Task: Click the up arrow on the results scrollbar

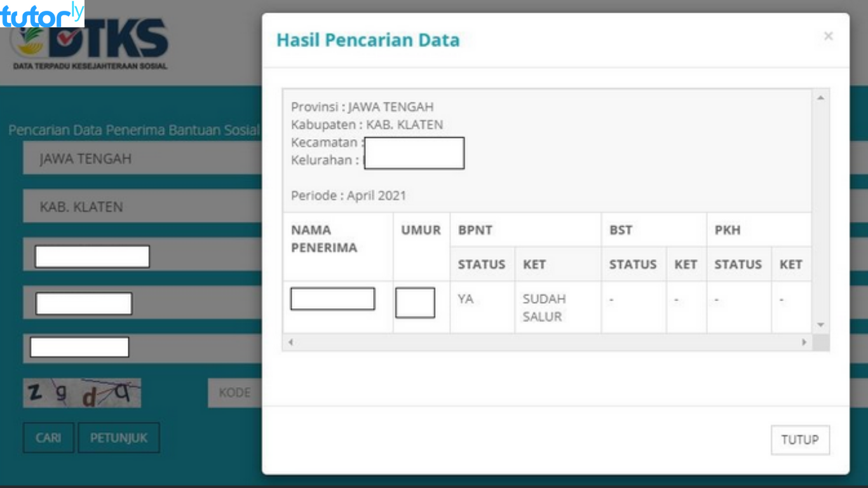Action: [x=819, y=97]
